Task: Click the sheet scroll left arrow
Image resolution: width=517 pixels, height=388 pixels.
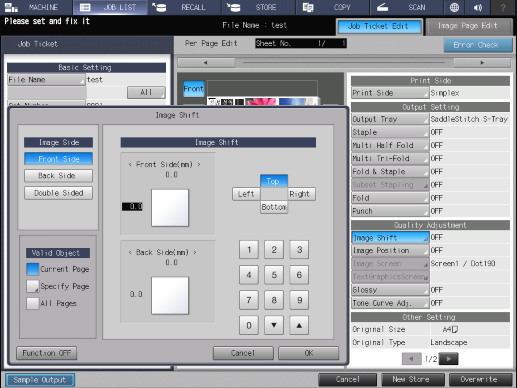Action: coord(206,63)
